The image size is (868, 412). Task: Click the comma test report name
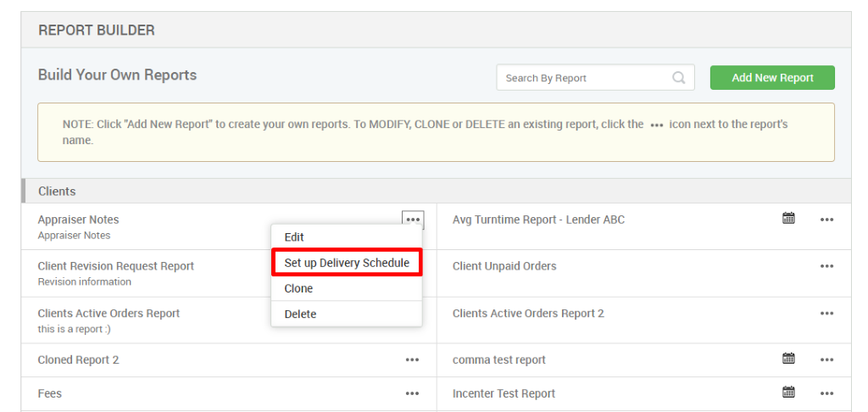498,360
